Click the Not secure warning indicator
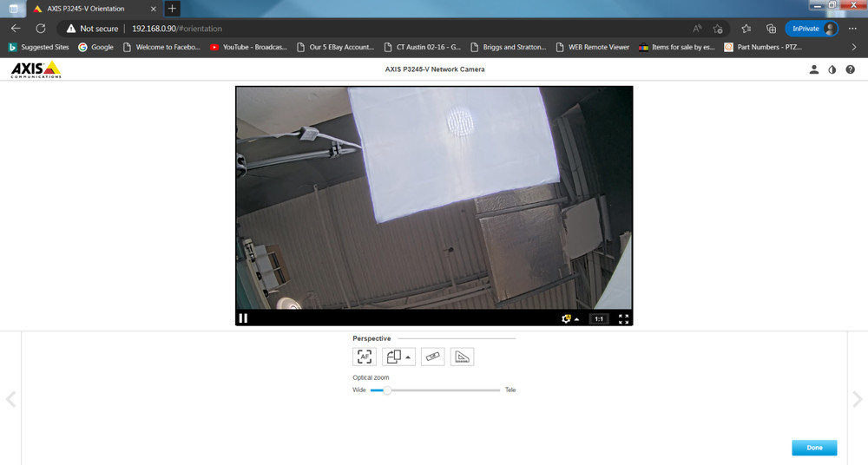 click(93, 29)
